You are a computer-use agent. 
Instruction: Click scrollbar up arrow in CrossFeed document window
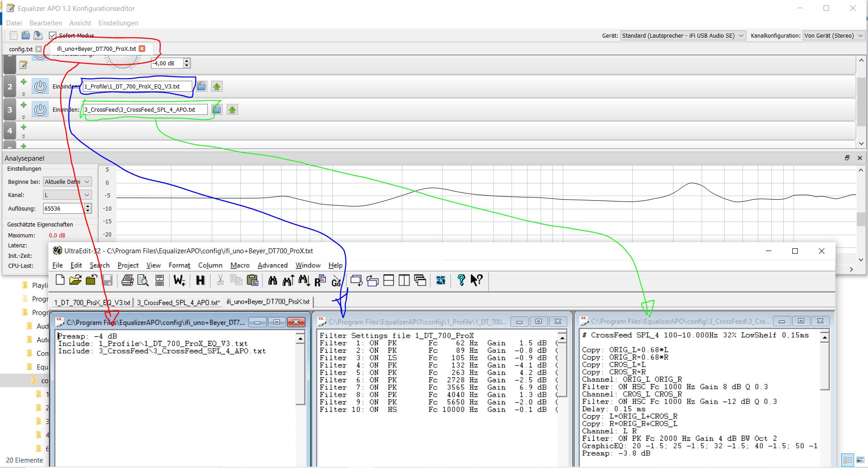pyautogui.click(x=825, y=337)
